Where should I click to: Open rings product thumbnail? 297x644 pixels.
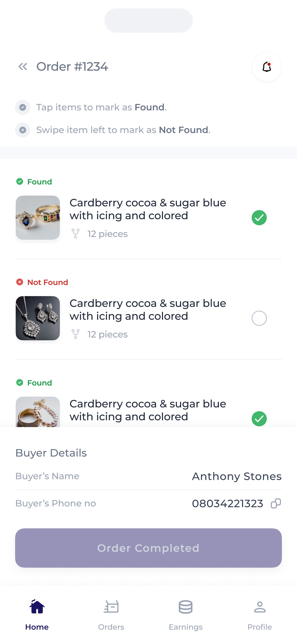38,218
